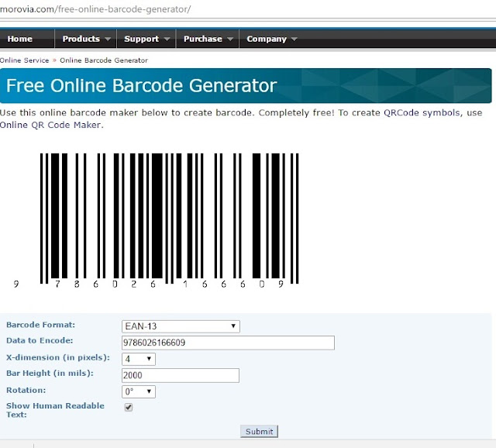
Task: Click the Data to Encode label
Action: coord(40,341)
